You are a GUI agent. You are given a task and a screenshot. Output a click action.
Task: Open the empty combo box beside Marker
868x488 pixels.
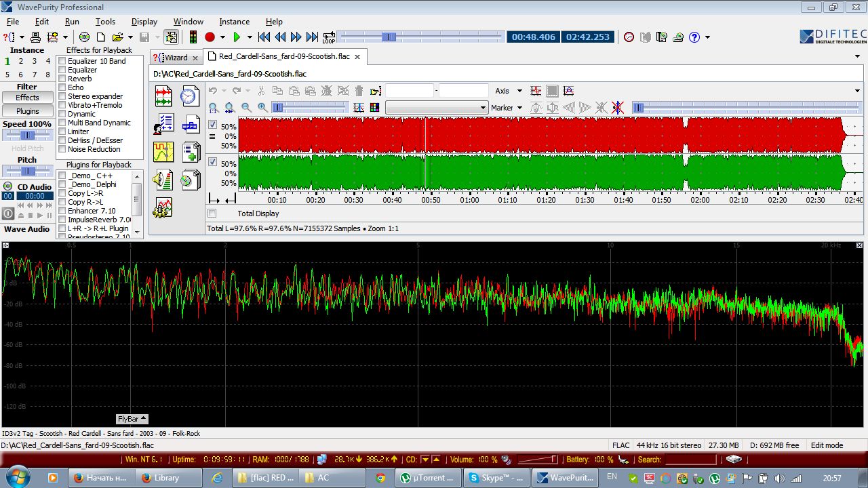coord(437,108)
